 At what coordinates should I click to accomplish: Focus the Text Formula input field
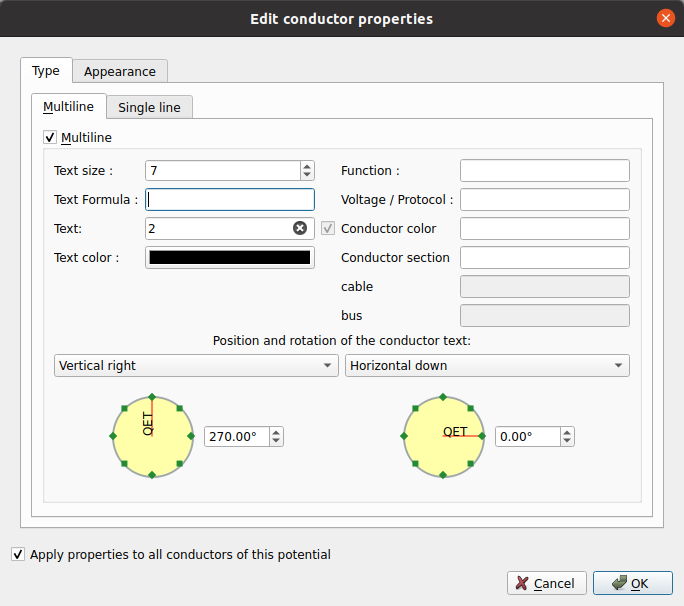pos(230,199)
